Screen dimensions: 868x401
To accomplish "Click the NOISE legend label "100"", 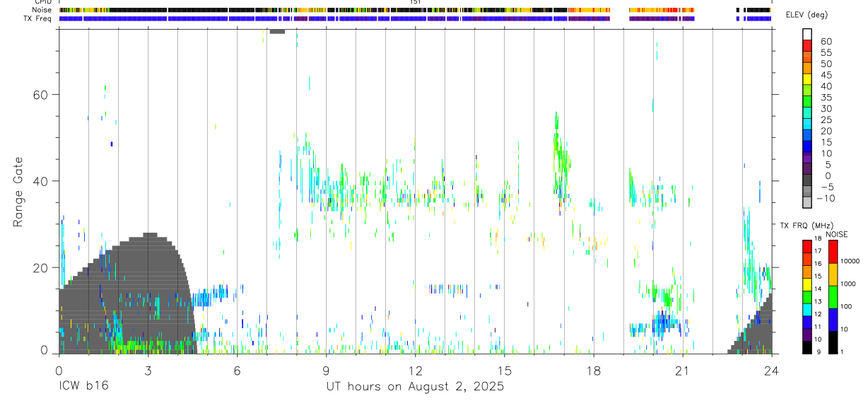I will coord(848,306).
